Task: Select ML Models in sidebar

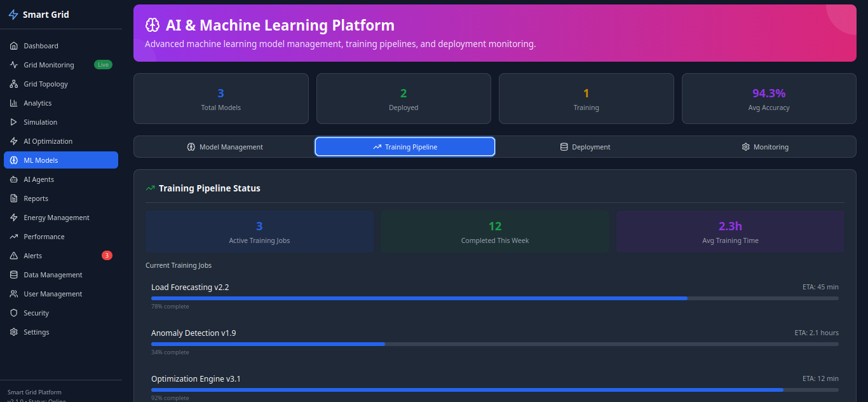Action: (x=61, y=160)
